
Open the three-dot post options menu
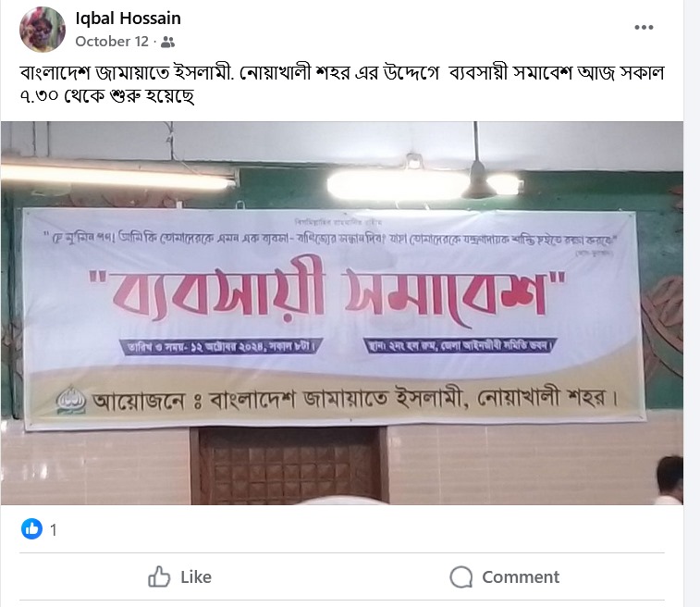click(x=644, y=27)
